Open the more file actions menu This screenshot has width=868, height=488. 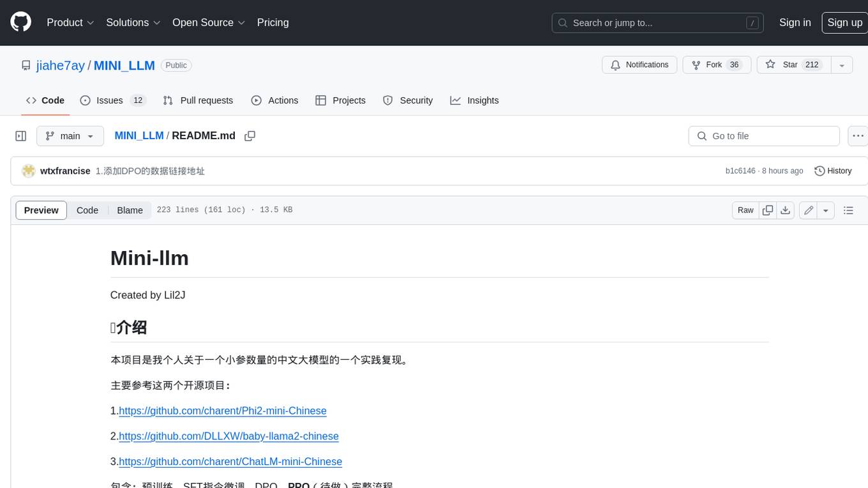pyautogui.click(x=858, y=136)
